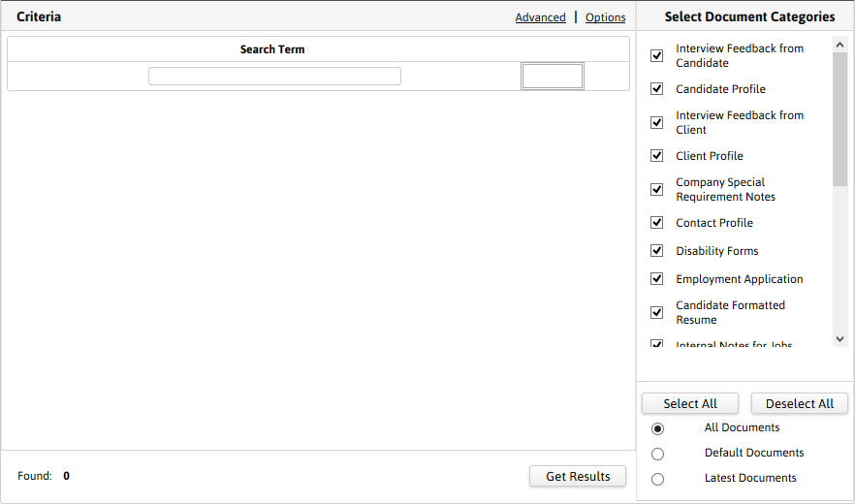Screen dimensions: 855x504
Task: Choose Default Documents radio option
Action: pyautogui.click(x=658, y=454)
